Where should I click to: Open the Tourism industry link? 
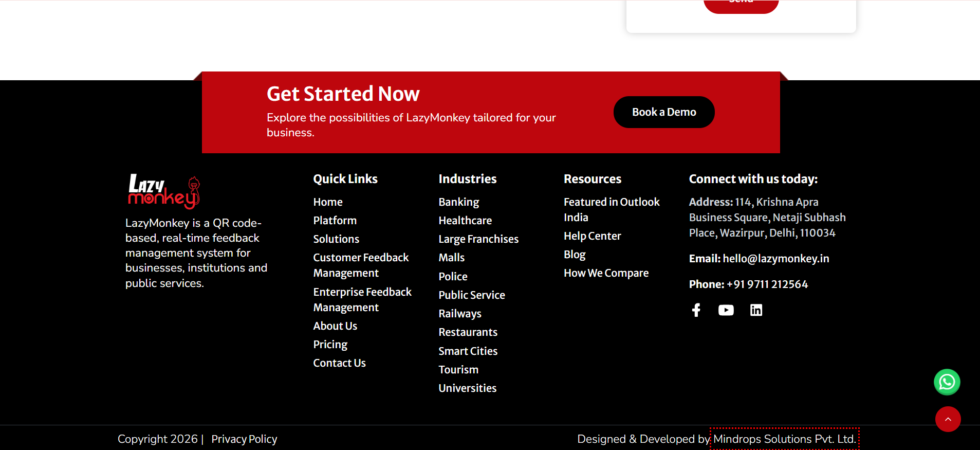pos(458,370)
